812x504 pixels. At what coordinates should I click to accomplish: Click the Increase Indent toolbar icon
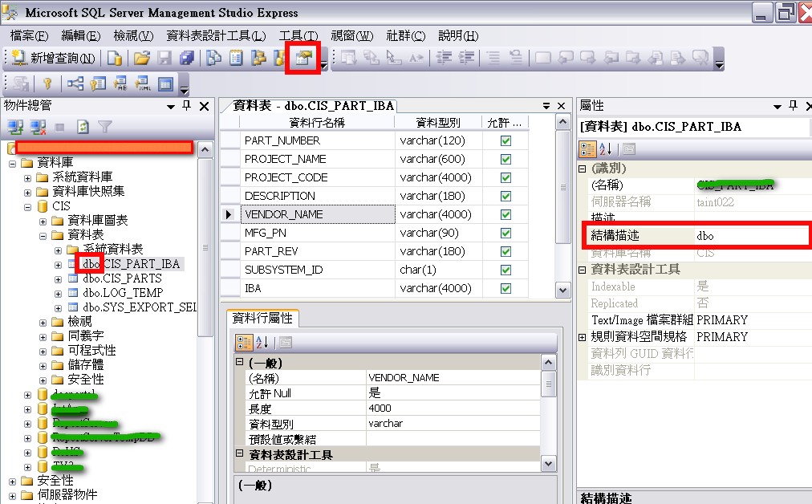466,58
